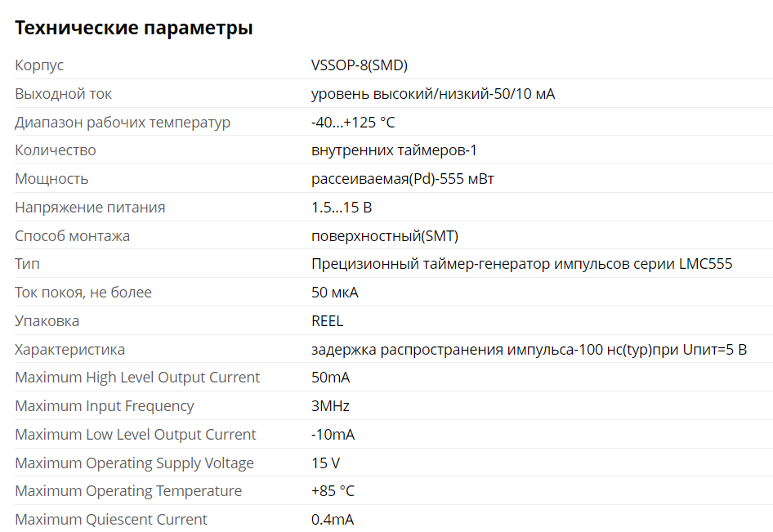This screenshot has height=532, width=773.
Task: Click the LMC555 series type description
Action: tap(521, 264)
